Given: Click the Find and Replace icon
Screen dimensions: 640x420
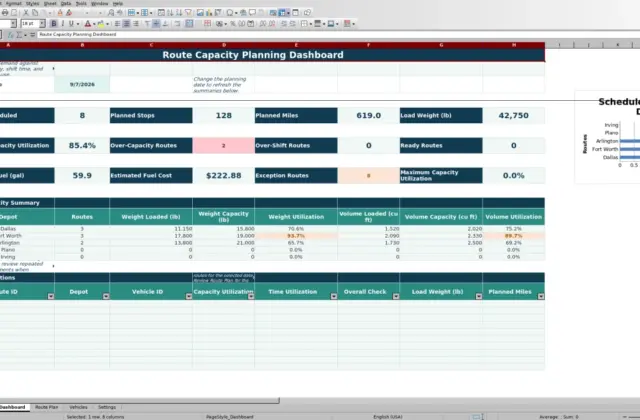Looking at the screenshot, I should pyautogui.click(x=111, y=13).
